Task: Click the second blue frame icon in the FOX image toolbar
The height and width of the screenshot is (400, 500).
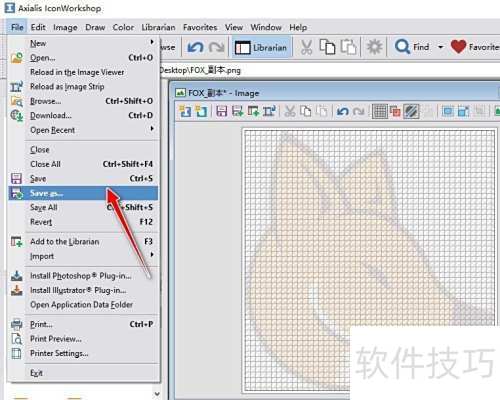Action: [x=464, y=111]
